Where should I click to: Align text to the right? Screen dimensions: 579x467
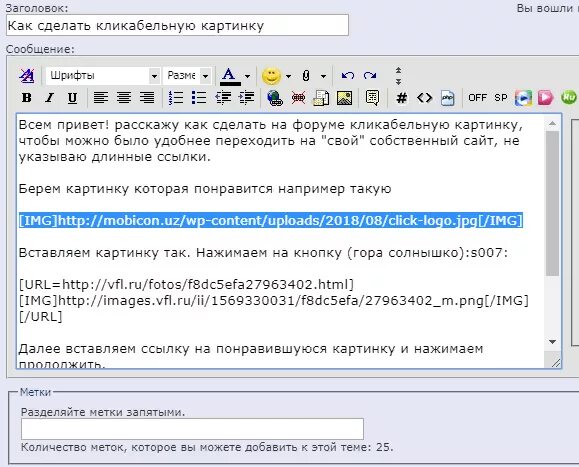click(147, 98)
